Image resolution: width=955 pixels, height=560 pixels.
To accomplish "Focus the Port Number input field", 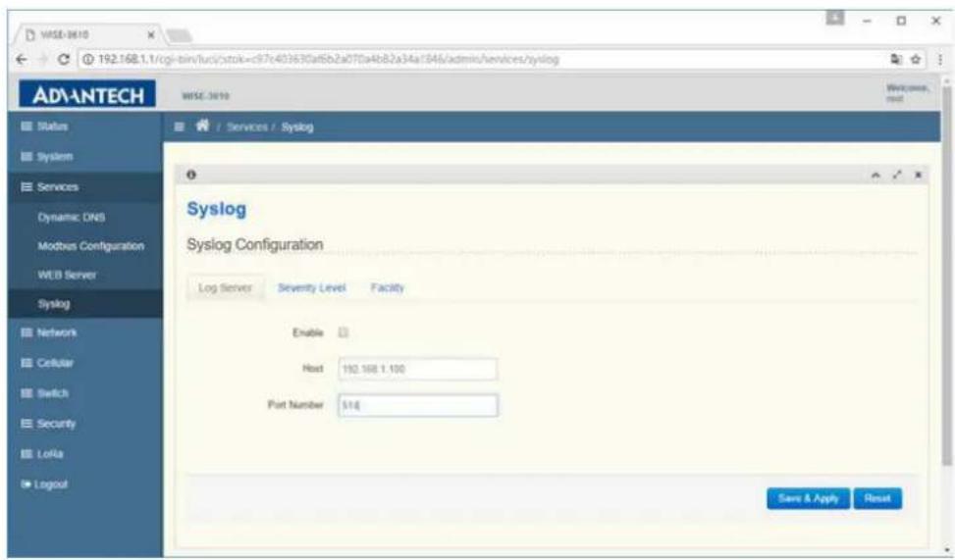I will coord(418,405).
